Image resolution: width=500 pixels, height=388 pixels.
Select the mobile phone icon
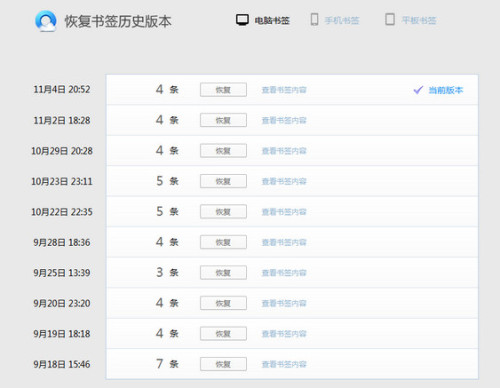[314, 20]
